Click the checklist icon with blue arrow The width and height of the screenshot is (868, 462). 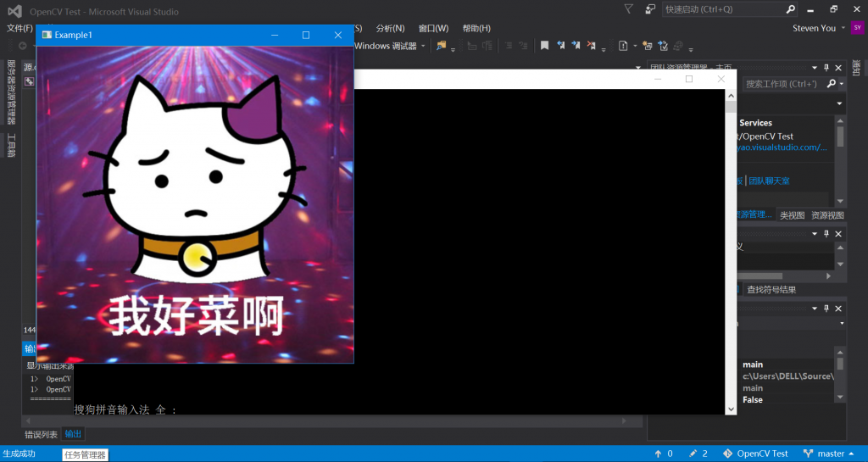663,46
